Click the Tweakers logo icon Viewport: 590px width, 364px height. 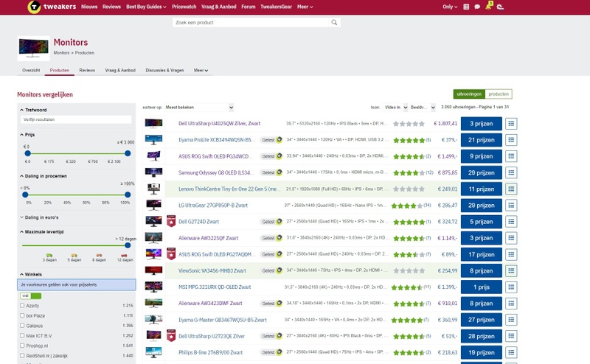pyautogui.click(x=34, y=7)
